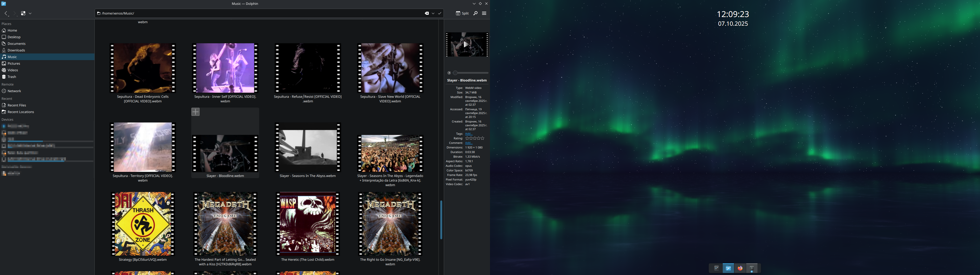
Task: Select the Thrash Zone Strategy video thumbnail
Action: (143, 224)
